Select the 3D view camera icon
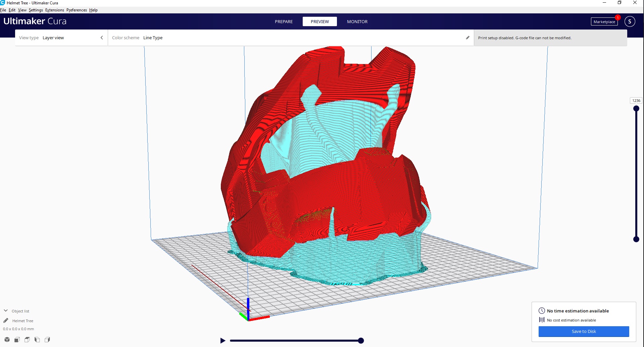The height and width of the screenshot is (347, 644). pos(7,340)
